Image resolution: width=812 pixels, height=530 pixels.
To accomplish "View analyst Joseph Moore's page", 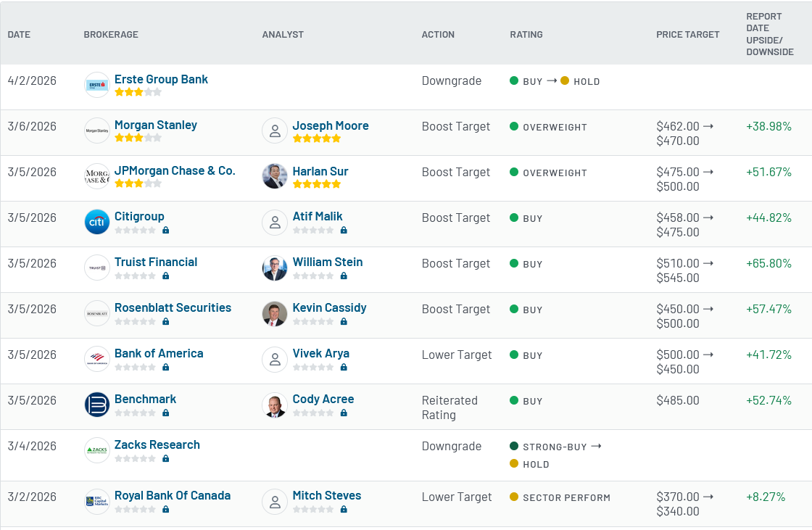I will (331, 125).
